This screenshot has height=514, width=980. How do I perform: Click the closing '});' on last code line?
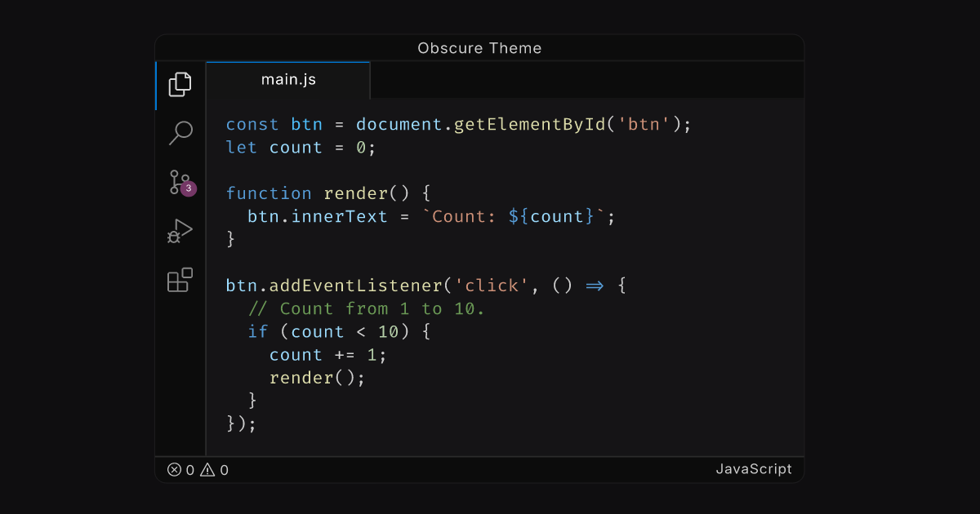point(242,423)
